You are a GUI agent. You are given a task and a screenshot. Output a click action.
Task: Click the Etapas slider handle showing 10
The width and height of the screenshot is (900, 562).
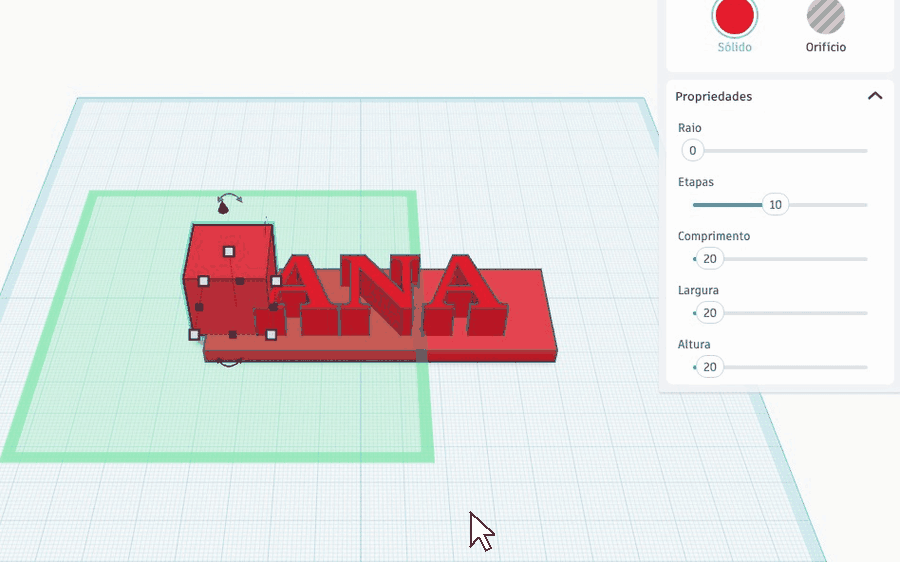(x=775, y=204)
